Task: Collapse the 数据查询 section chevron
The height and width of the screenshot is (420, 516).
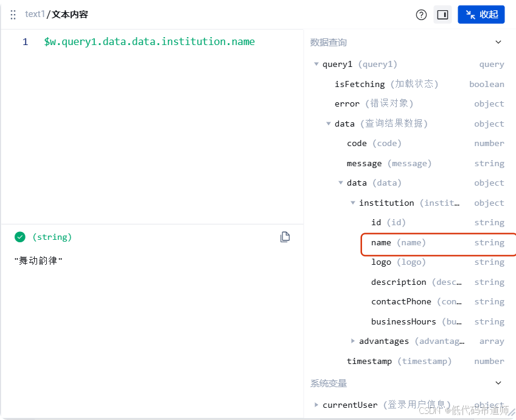Action: pos(498,42)
